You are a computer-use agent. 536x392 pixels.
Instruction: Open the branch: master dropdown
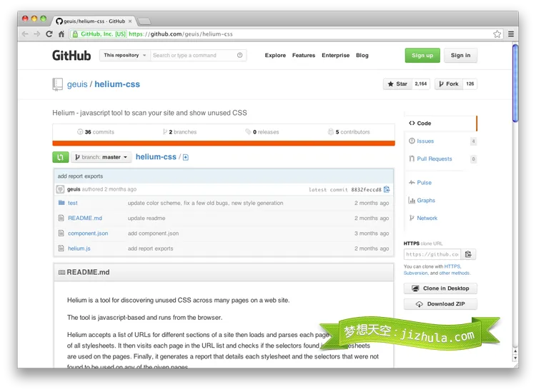[101, 157]
